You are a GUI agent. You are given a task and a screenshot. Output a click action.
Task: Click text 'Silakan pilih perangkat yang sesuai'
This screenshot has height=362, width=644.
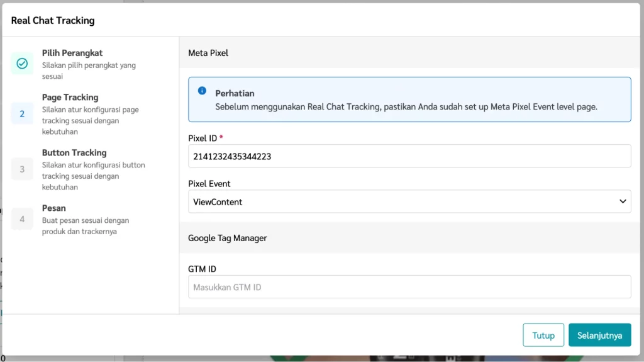click(x=89, y=71)
